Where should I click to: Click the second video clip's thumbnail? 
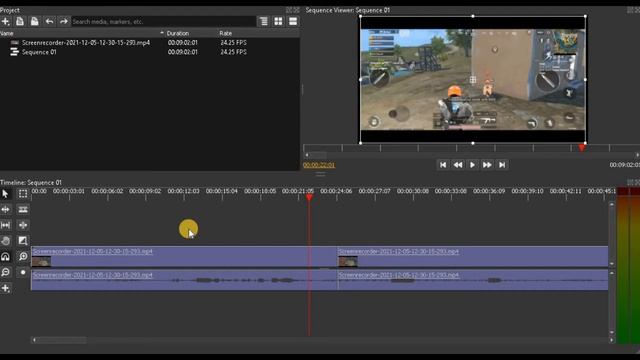click(x=348, y=261)
